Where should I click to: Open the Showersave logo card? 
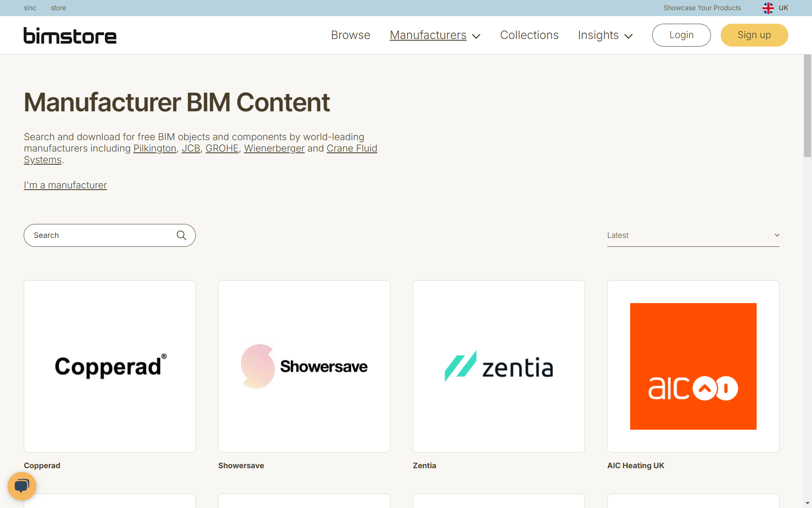click(x=304, y=366)
